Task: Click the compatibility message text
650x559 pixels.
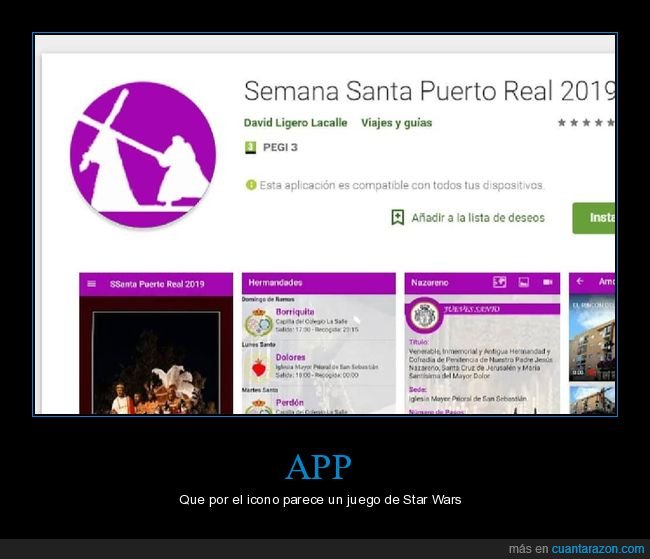Action: coord(401,185)
